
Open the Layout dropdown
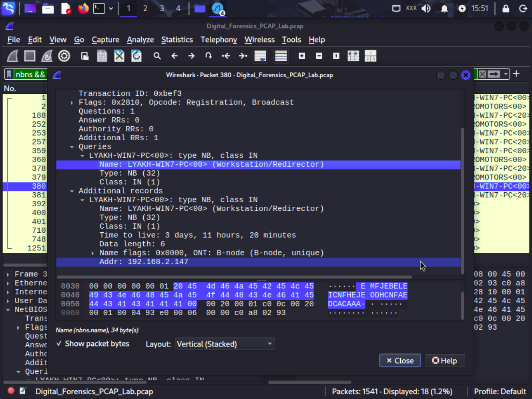[x=225, y=344]
